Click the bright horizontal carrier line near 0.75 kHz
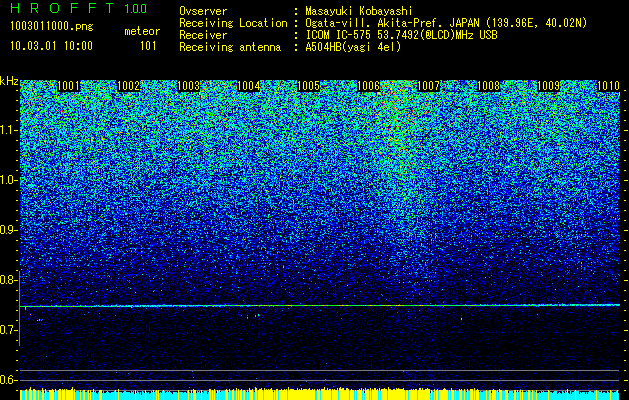This screenshot has width=629, height=400. [320, 306]
